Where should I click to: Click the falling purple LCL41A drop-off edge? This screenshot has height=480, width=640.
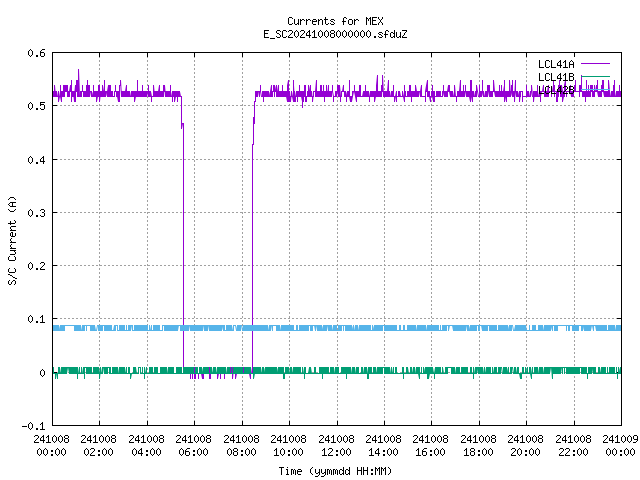[183, 245]
